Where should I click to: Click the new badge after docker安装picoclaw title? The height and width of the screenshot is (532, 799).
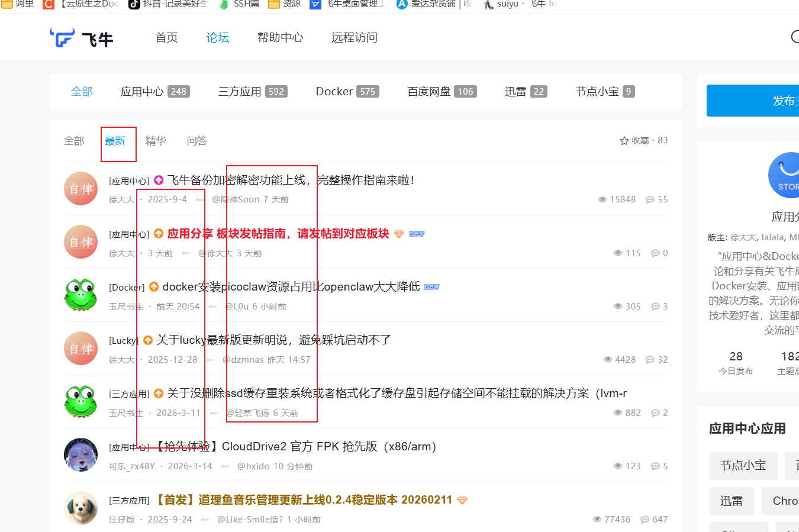tap(431, 287)
